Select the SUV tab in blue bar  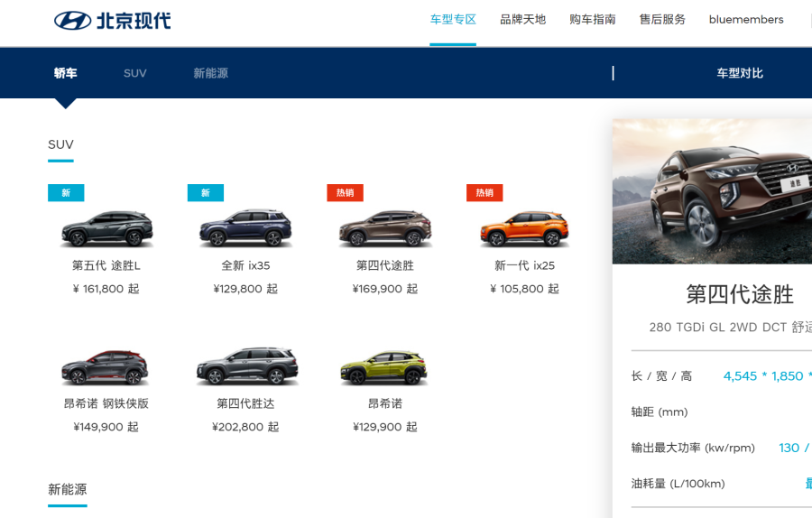coord(135,73)
